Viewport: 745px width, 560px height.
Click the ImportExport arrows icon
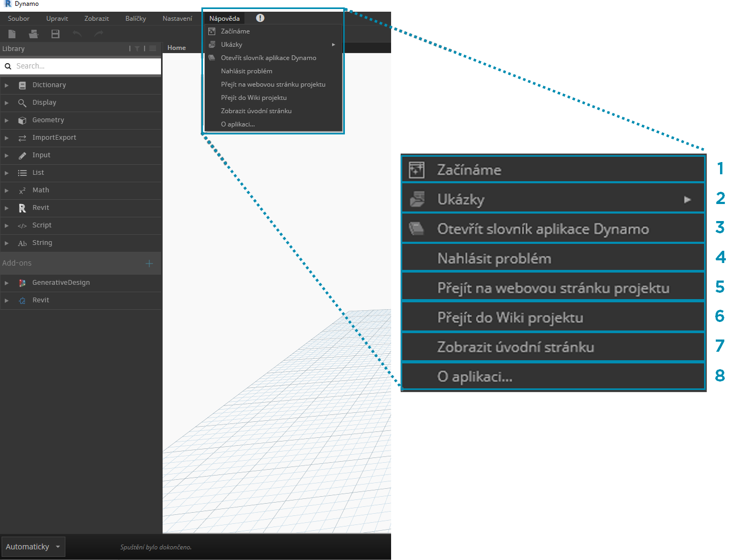(22, 138)
